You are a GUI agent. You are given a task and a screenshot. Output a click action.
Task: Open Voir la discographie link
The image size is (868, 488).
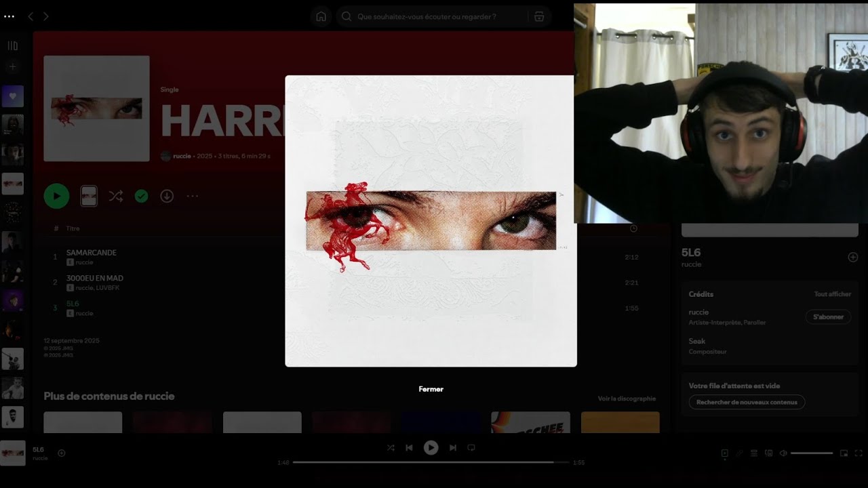(627, 399)
